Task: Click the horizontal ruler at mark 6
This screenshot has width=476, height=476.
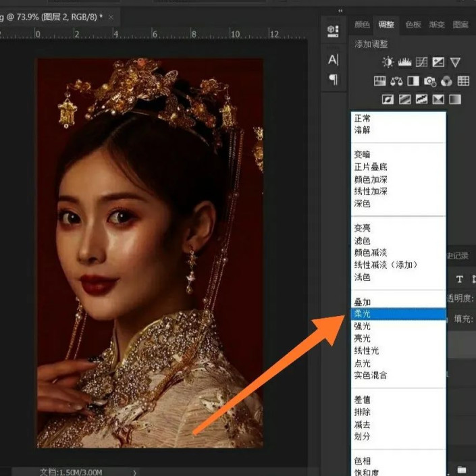Action: 155,34
